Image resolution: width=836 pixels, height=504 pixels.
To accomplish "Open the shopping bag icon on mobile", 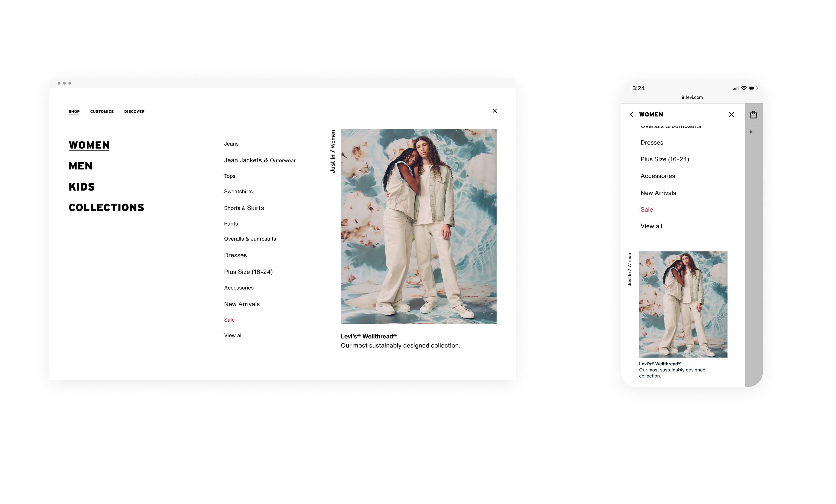I will [753, 114].
